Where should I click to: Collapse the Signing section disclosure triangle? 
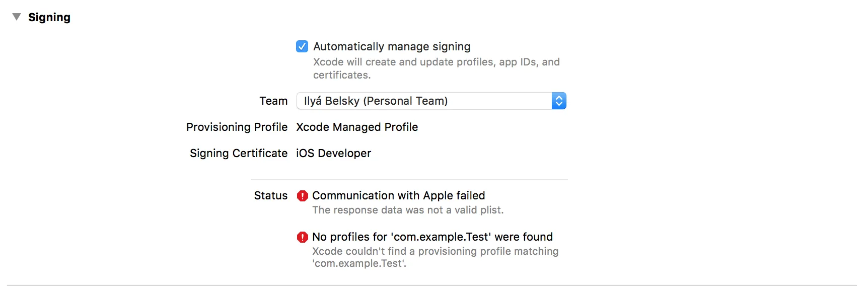point(17,17)
